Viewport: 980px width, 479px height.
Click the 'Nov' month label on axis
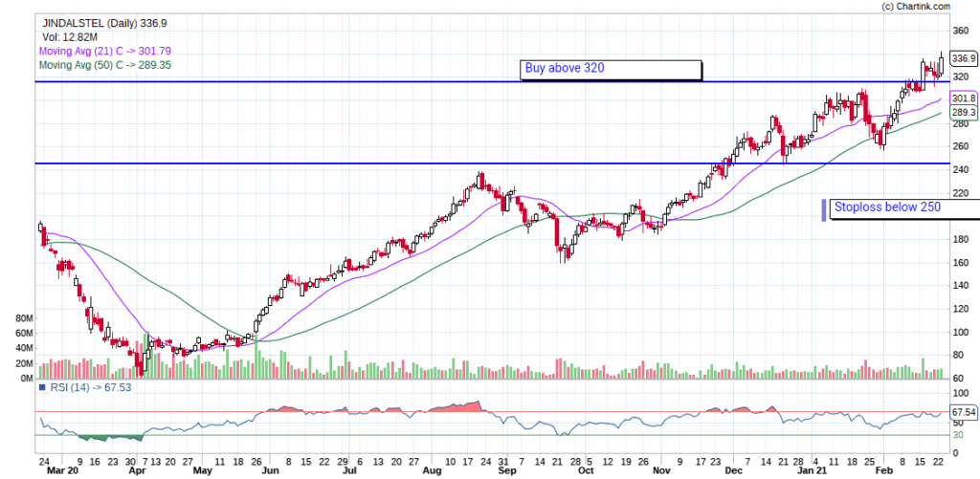click(x=660, y=470)
